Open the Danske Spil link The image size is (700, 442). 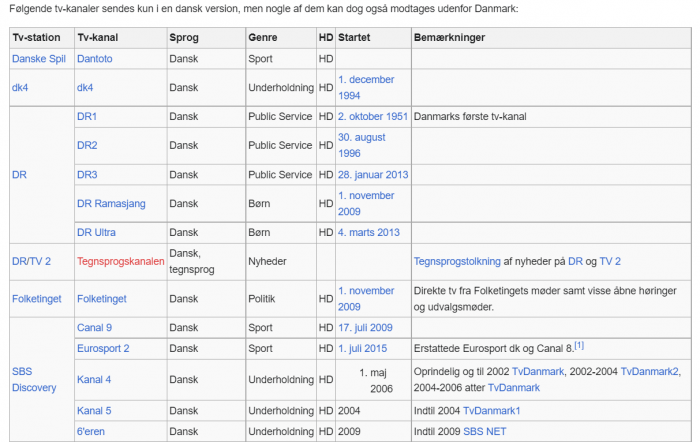[x=39, y=59]
